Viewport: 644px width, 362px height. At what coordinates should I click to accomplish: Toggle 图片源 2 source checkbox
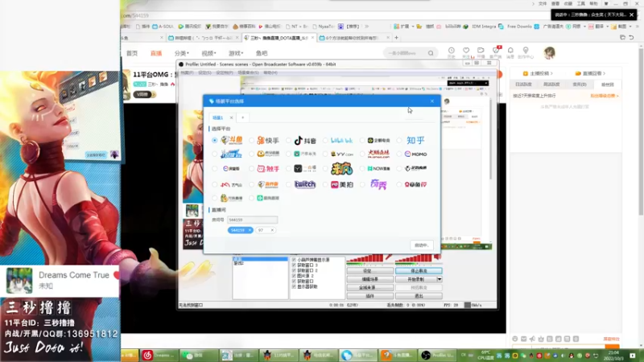point(294,276)
